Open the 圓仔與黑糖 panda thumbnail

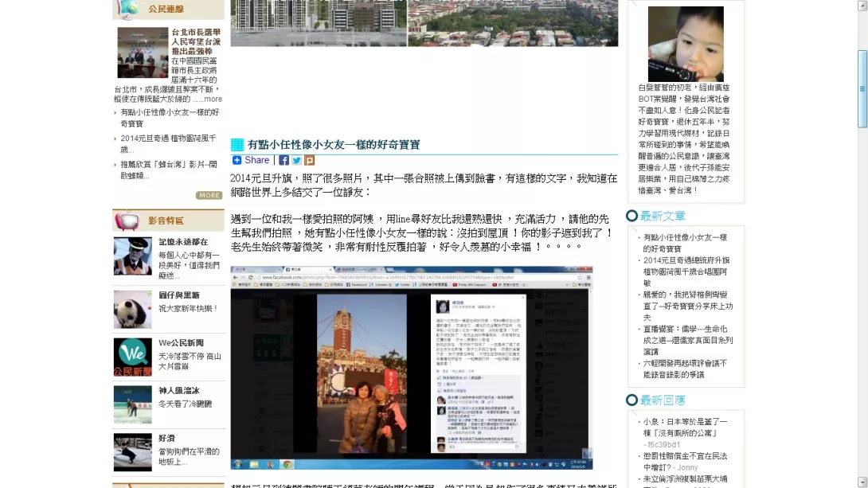point(132,309)
